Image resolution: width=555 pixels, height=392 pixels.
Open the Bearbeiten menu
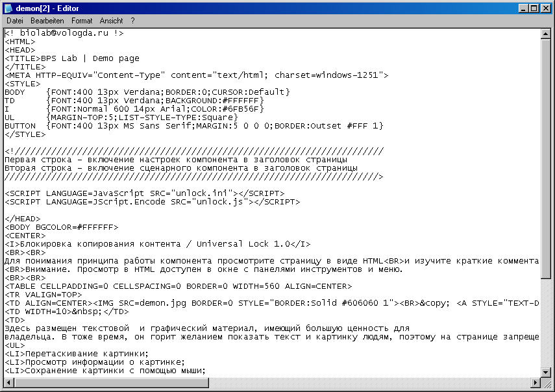[47, 21]
